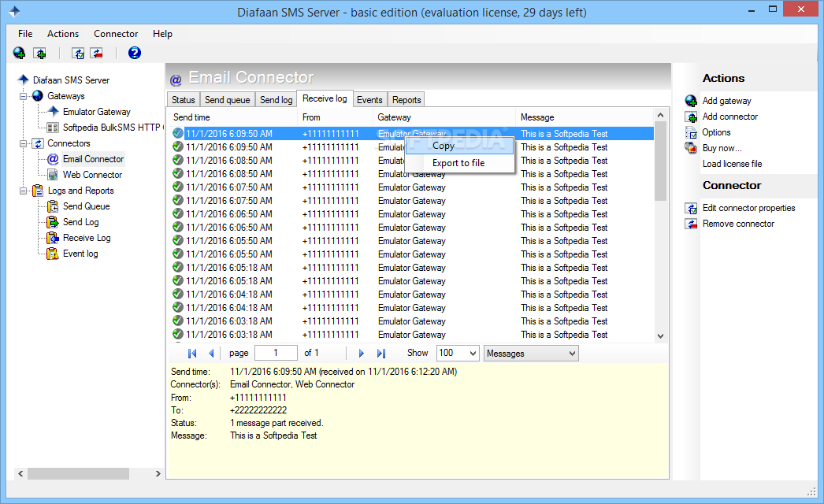The height and width of the screenshot is (504, 824).
Task: Open the Connector menu
Action: tap(116, 34)
